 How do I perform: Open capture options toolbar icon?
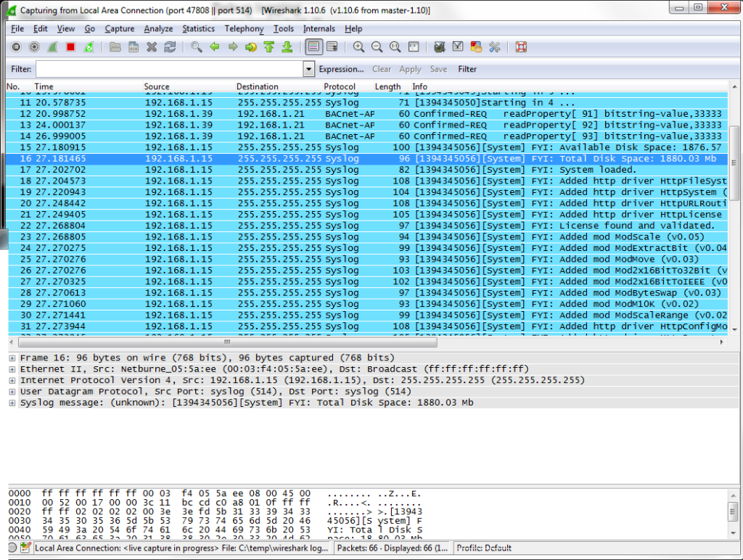[34, 47]
